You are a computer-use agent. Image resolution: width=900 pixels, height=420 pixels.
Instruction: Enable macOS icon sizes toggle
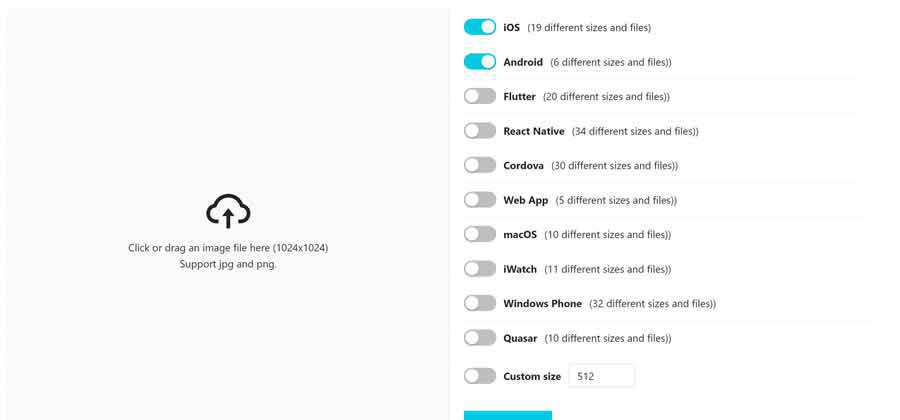[x=480, y=234]
